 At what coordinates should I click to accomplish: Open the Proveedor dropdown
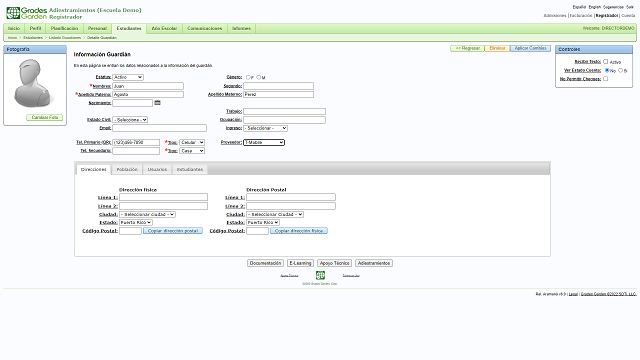(x=264, y=142)
